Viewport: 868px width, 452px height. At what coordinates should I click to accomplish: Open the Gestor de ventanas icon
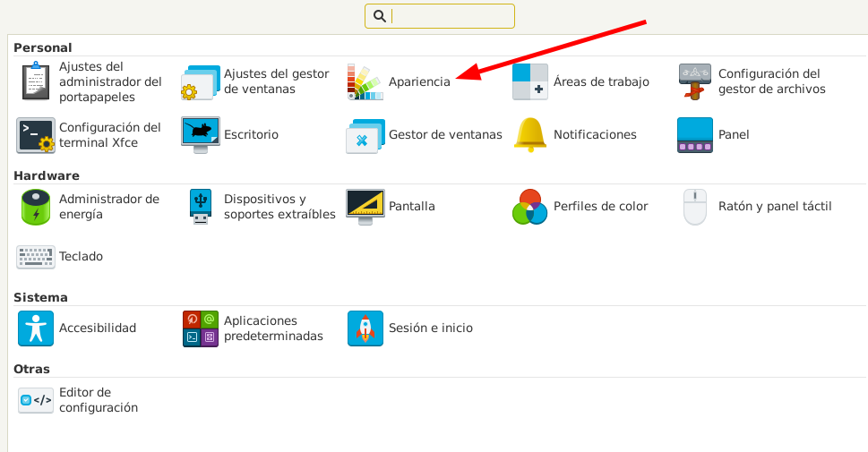365,135
